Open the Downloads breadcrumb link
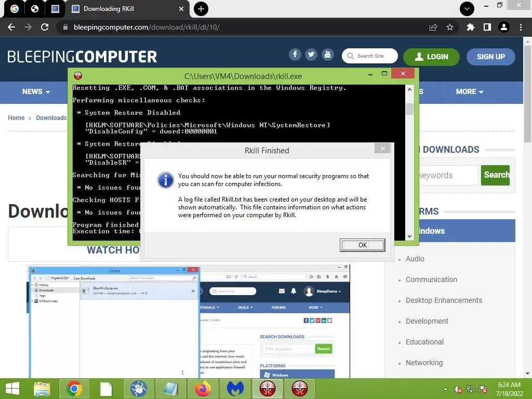The image size is (532, 399). pos(51,118)
